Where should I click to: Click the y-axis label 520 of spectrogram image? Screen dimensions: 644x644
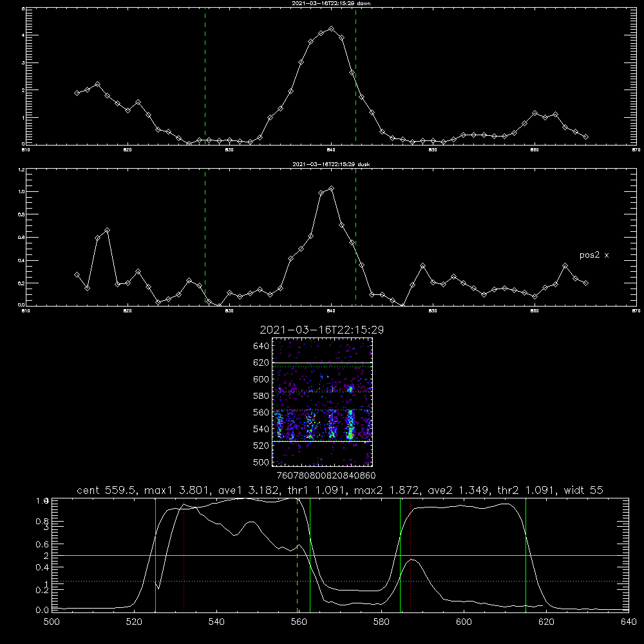coord(261,446)
